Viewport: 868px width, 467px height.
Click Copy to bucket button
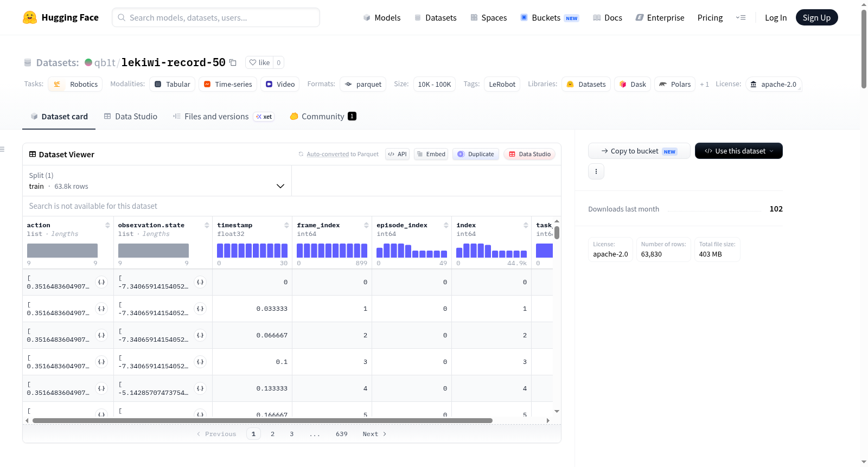[x=639, y=151]
